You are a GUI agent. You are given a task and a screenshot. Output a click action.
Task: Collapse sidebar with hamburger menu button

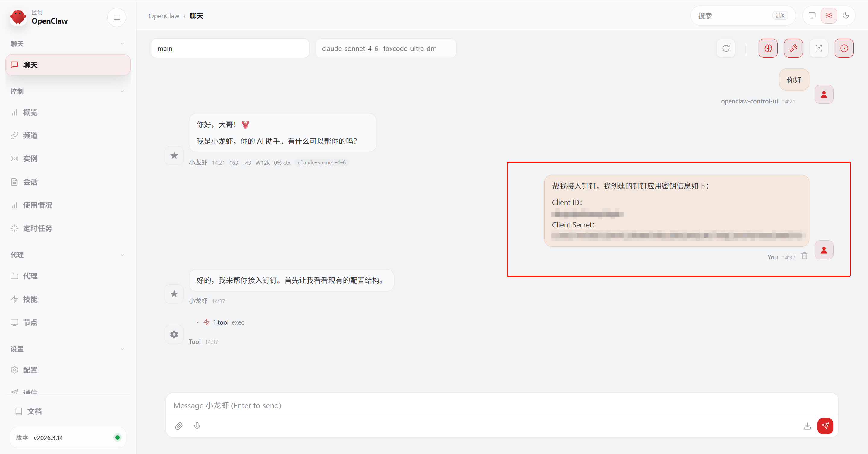pyautogui.click(x=117, y=17)
